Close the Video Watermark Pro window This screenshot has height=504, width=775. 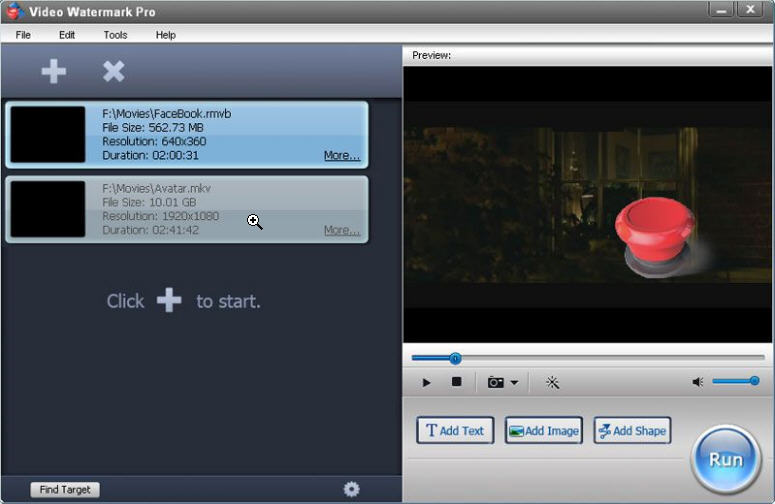(750, 10)
